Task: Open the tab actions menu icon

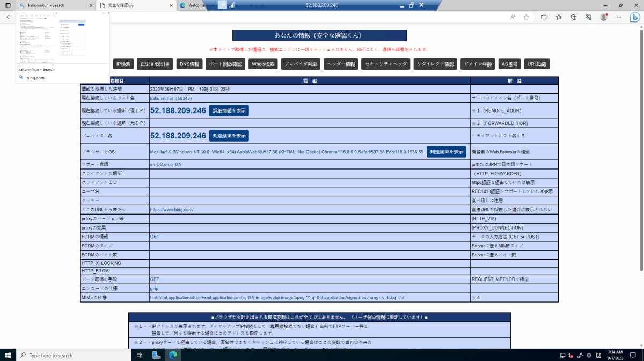Action: (8, 5)
